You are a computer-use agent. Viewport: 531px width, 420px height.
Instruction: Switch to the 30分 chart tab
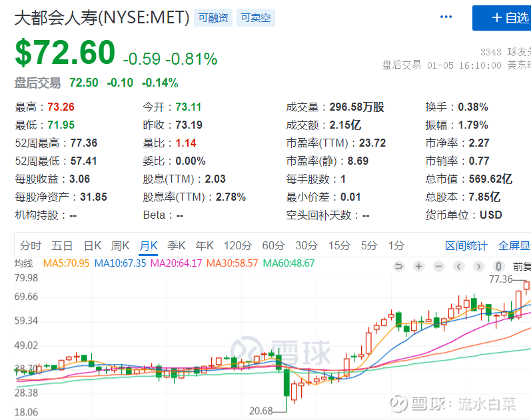coord(306,245)
